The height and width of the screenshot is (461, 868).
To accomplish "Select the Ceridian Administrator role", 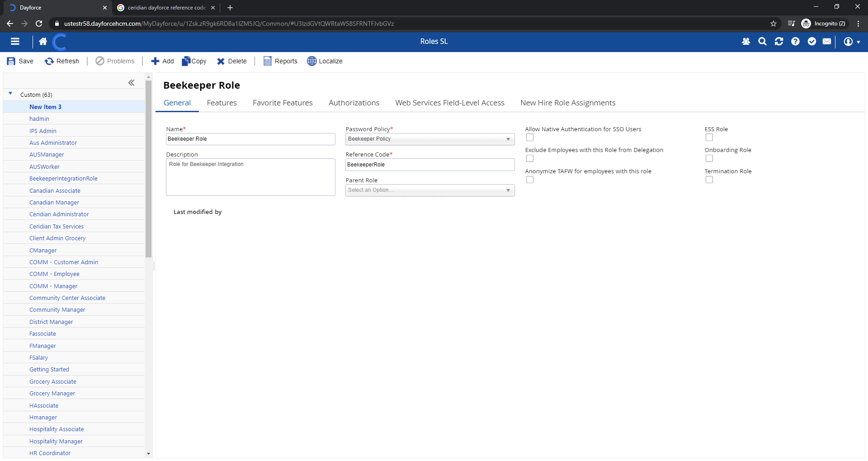I will pyautogui.click(x=59, y=214).
